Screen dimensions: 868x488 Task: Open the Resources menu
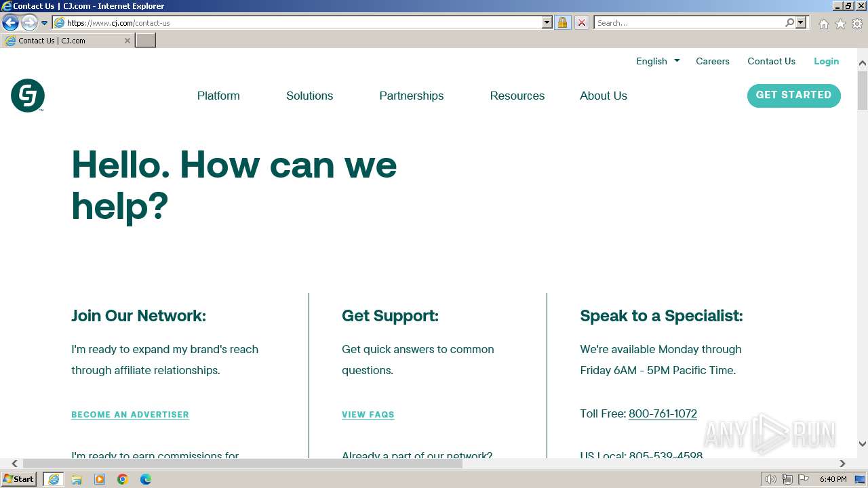pyautogui.click(x=517, y=96)
